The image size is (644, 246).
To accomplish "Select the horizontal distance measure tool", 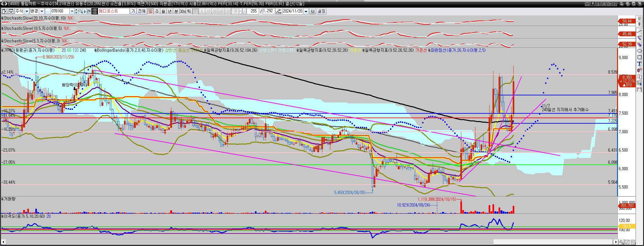I will point(639,89).
